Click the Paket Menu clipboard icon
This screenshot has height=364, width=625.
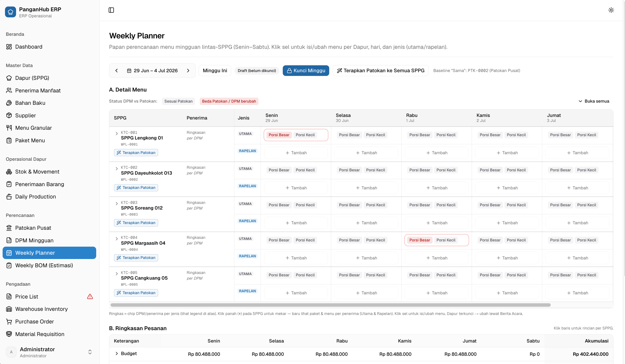[x=9, y=141]
